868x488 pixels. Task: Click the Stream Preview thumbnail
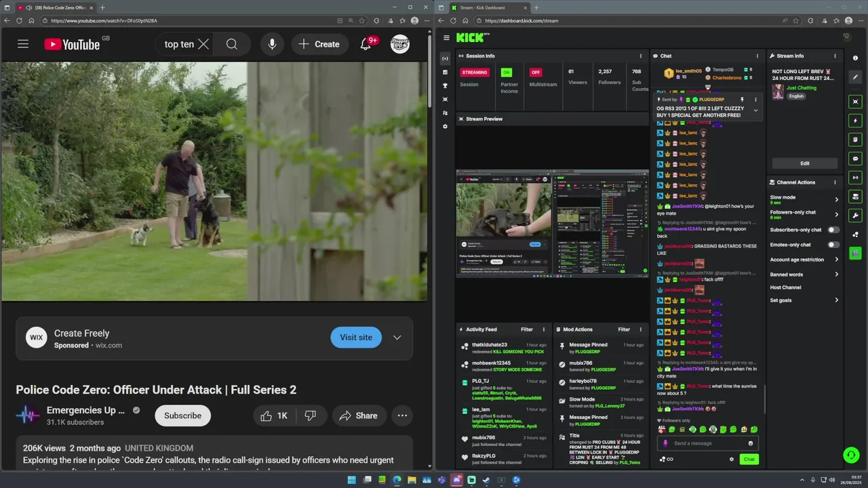tap(552, 224)
